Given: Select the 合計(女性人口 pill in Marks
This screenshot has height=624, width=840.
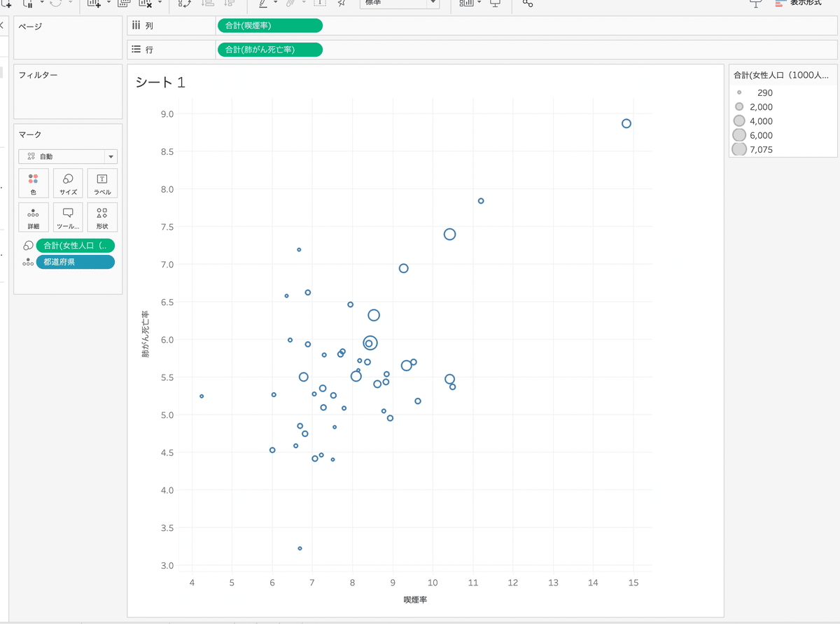Looking at the screenshot, I should click(76, 245).
